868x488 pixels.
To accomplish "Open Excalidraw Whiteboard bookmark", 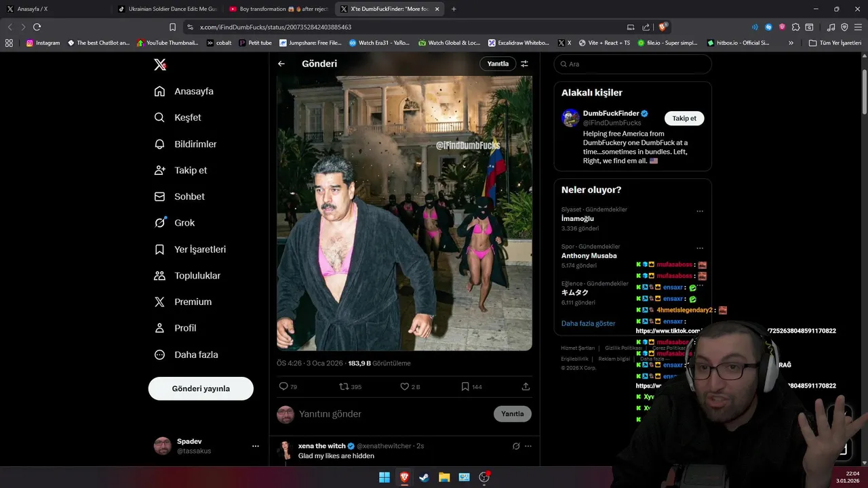I will (x=519, y=43).
